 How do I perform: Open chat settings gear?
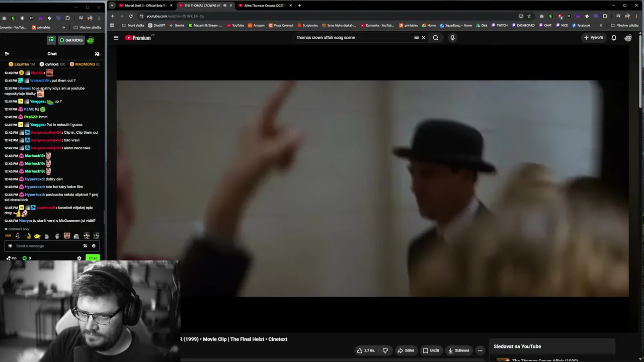[79, 258]
